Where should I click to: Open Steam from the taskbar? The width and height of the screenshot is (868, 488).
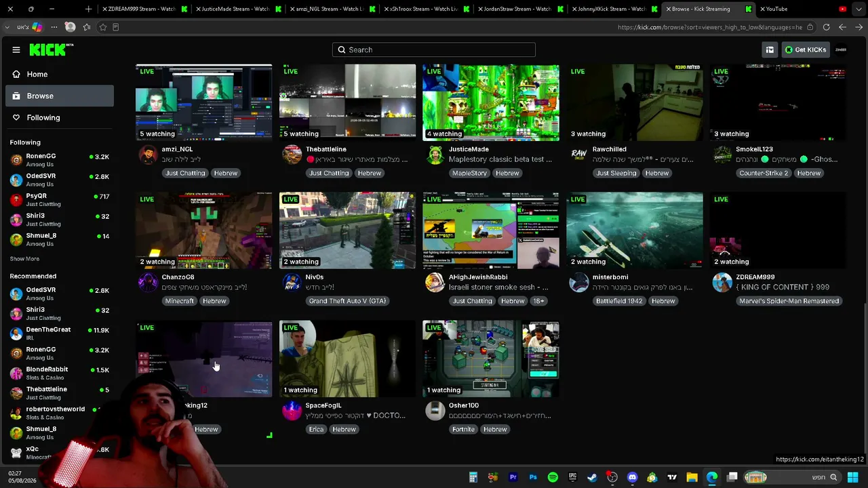(x=593, y=477)
